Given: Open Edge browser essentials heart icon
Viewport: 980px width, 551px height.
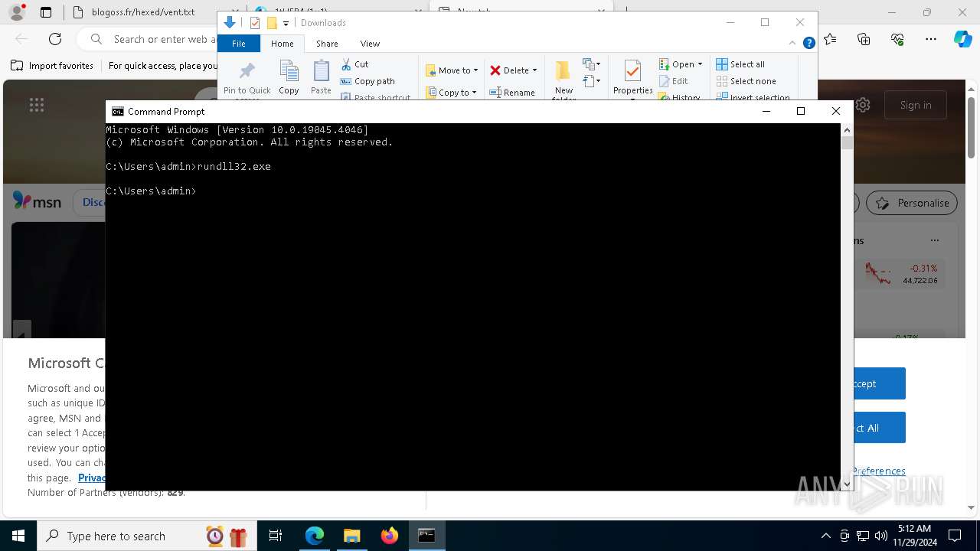Looking at the screenshot, I should click(x=897, y=39).
